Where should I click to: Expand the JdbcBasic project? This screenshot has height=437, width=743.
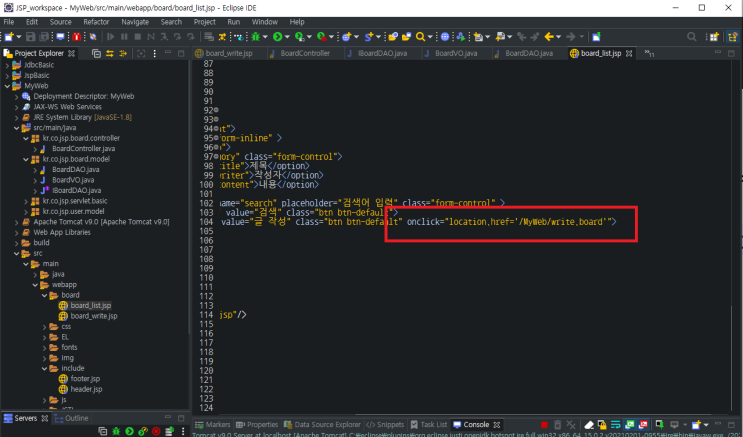coord(7,65)
